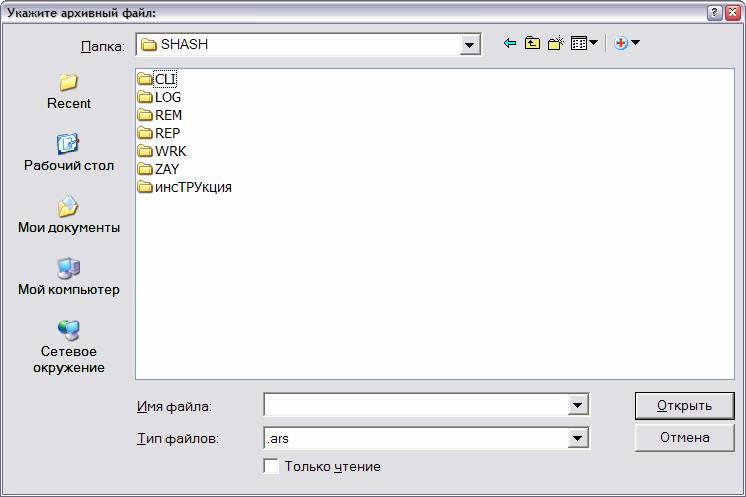Image resolution: width=746 pixels, height=497 pixels.
Task: Open Сетевое окружение in the places bar
Action: (69, 347)
